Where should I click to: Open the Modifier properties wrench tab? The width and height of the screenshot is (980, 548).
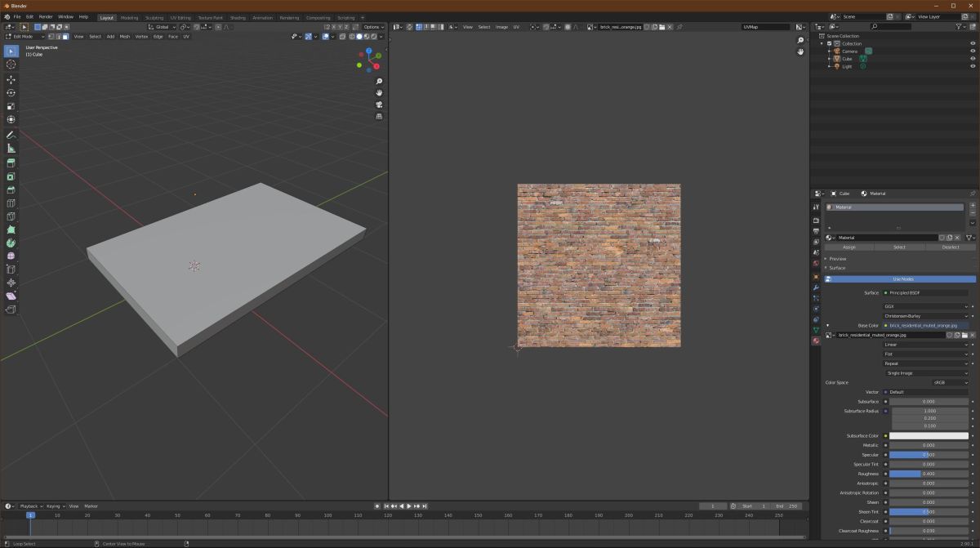point(816,287)
